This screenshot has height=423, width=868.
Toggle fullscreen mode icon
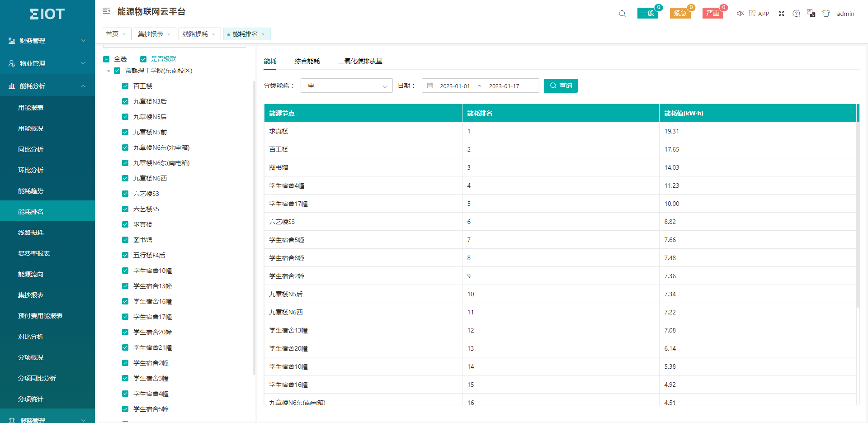click(781, 14)
